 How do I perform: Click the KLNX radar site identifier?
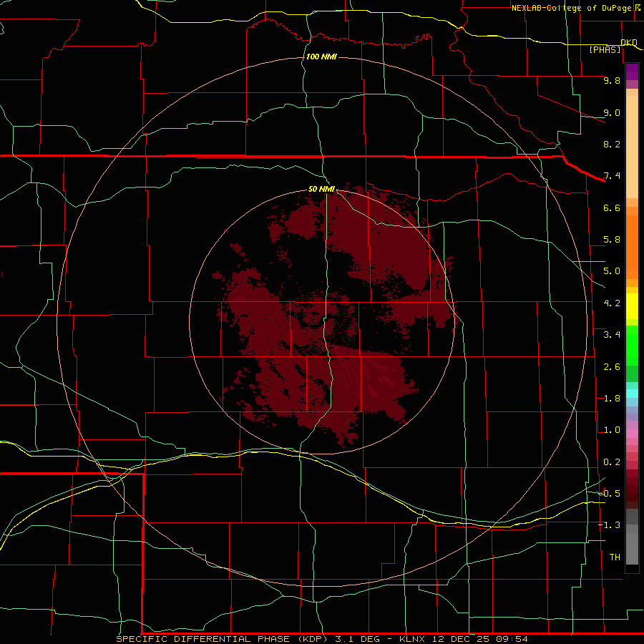coord(413,639)
